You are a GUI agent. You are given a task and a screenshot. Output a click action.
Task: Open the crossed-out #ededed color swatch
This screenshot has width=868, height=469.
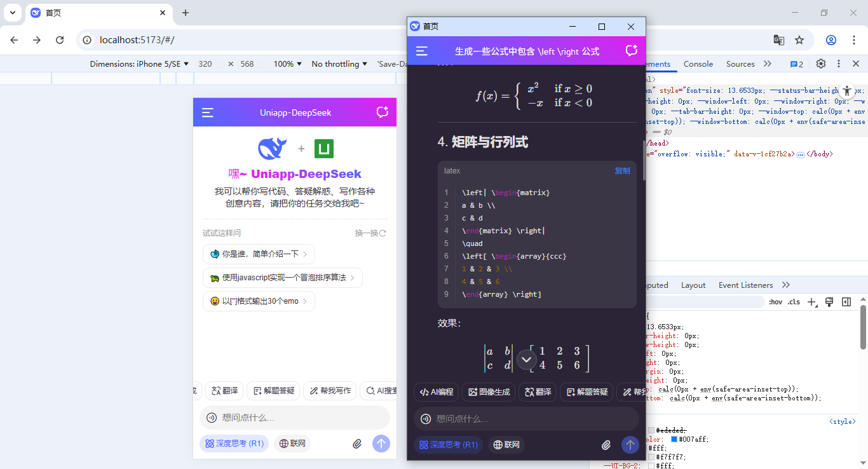coord(651,430)
